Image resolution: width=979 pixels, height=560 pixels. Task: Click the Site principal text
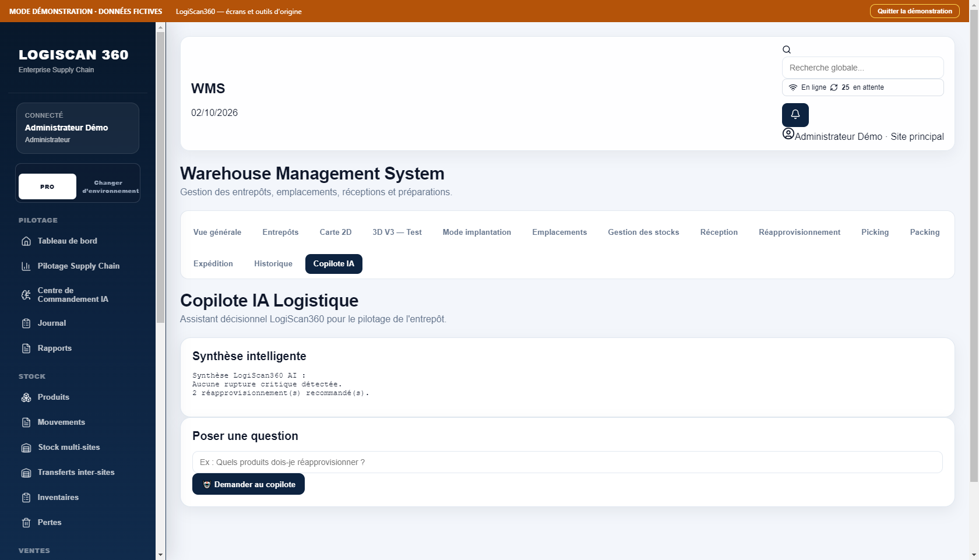917,136
